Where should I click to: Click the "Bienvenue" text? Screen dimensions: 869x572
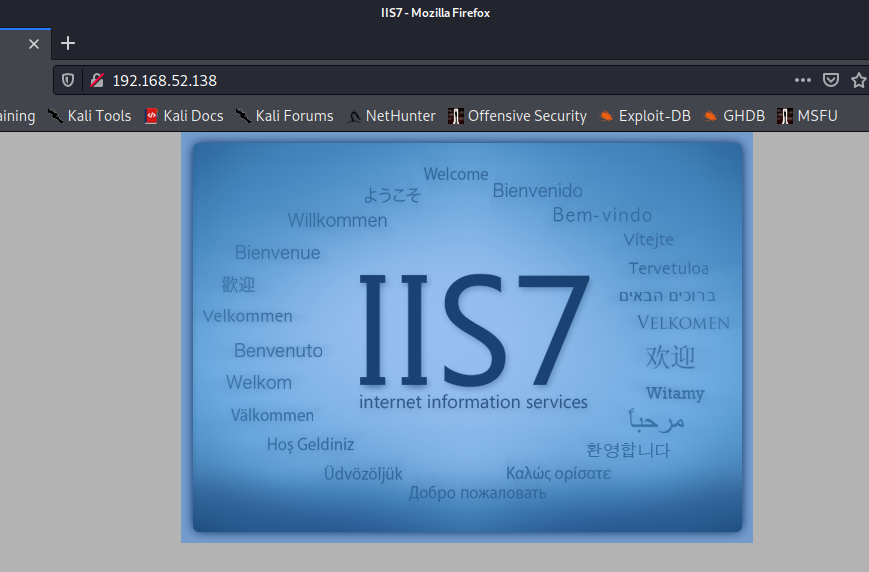[278, 253]
